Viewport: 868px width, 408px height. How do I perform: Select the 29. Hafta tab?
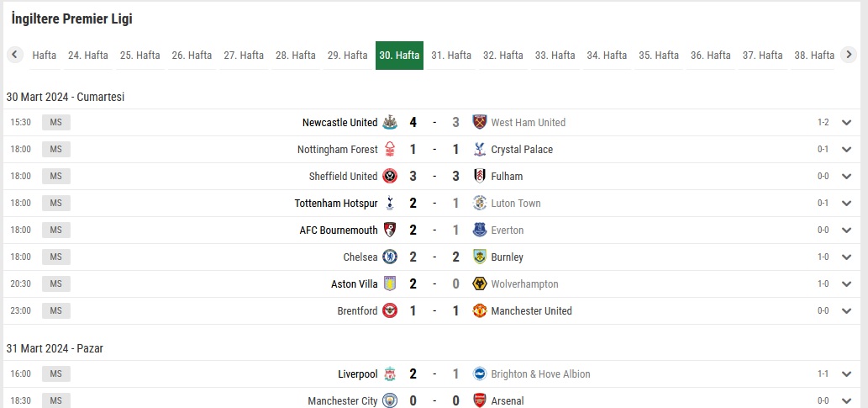pyautogui.click(x=348, y=56)
